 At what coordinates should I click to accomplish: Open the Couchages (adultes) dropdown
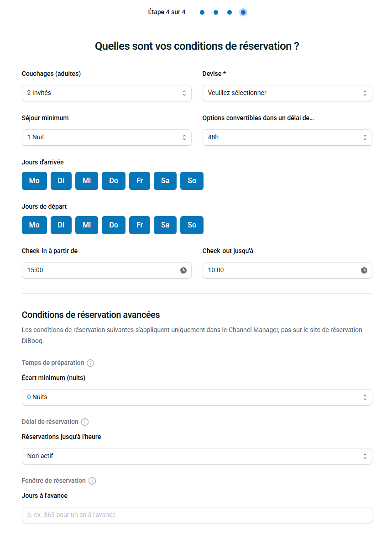click(107, 93)
